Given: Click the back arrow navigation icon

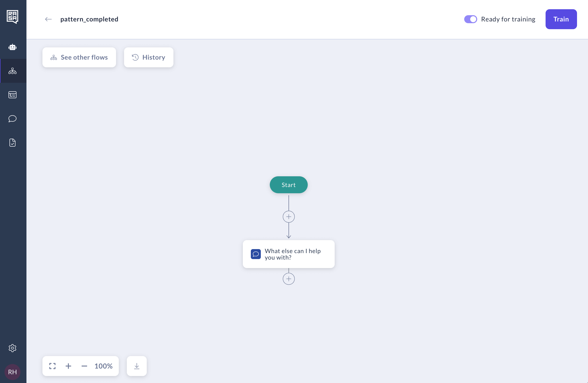Looking at the screenshot, I should point(48,19).
